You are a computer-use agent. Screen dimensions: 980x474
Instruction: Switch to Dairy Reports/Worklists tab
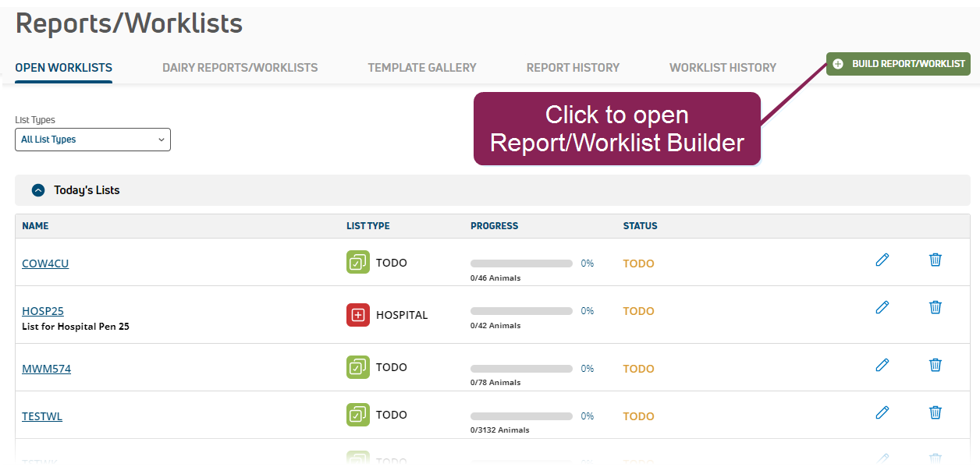[x=240, y=68]
